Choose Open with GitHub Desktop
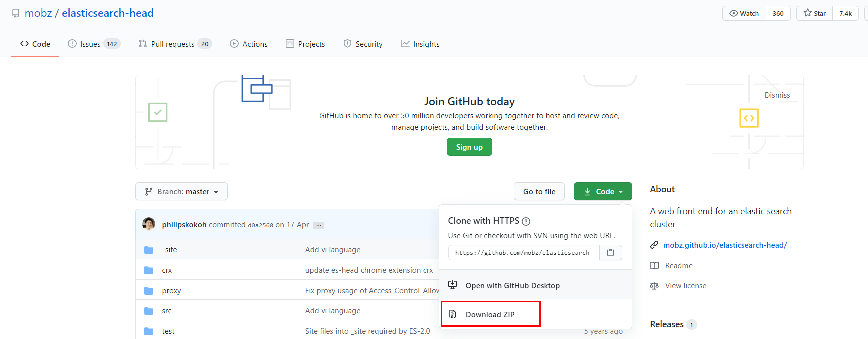Screen dimensions: 868x339 (x=536, y=285)
